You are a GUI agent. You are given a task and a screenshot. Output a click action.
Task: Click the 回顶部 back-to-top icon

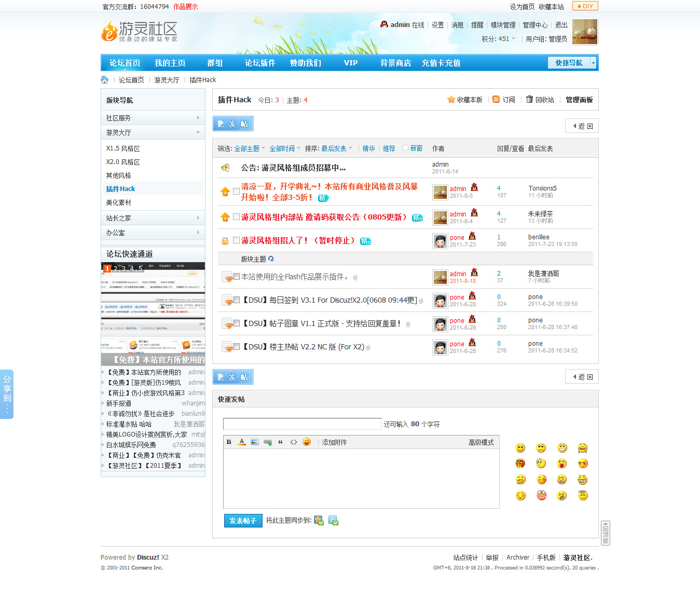(x=606, y=533)
